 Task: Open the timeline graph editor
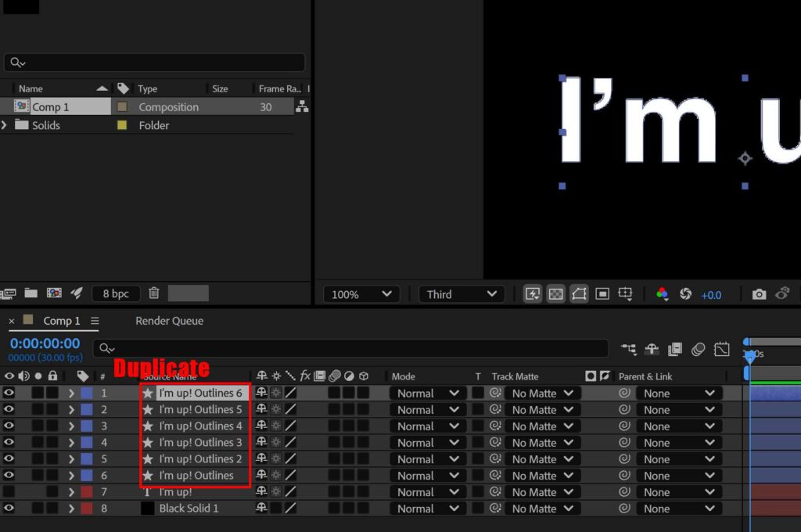click(x=721, y=349)
